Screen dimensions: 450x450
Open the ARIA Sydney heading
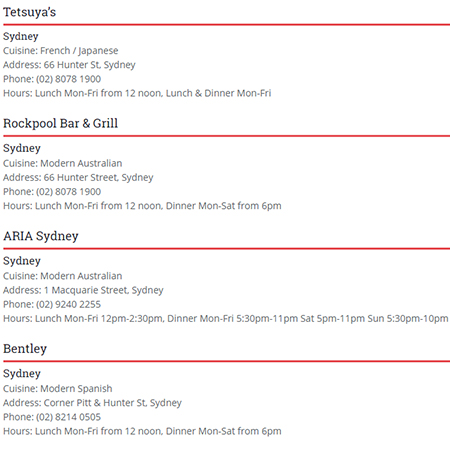tap(41, 236)
